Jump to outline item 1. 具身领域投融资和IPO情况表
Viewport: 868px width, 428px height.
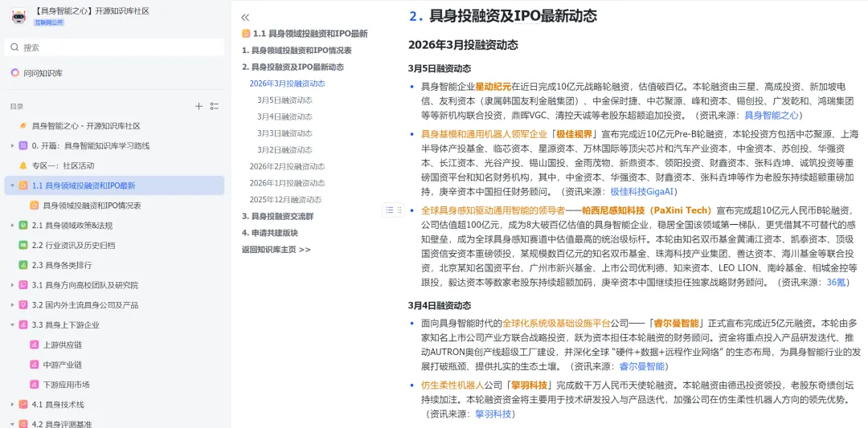(297, 51)
